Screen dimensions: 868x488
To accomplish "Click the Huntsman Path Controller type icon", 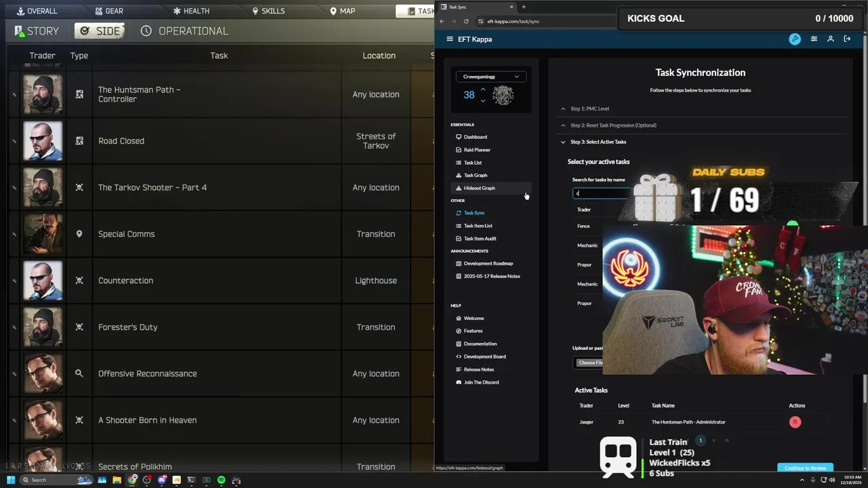I will [x=79, y=94].
